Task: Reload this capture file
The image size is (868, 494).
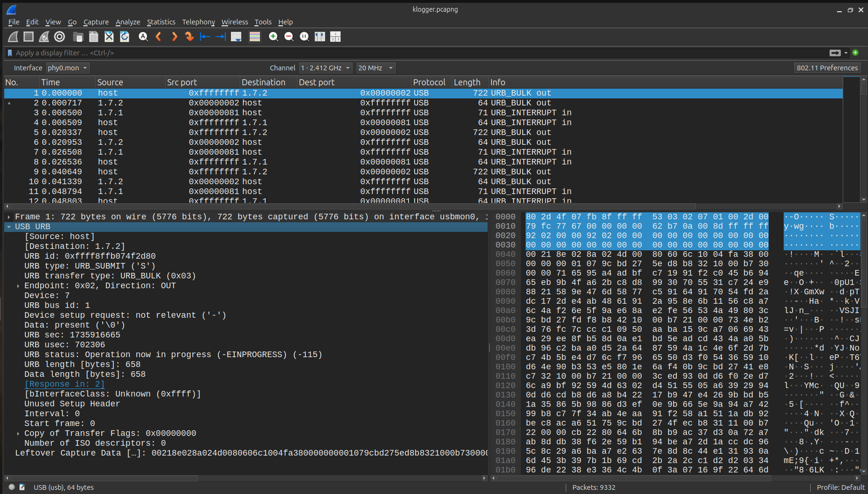Action: (x=125, y=37)
